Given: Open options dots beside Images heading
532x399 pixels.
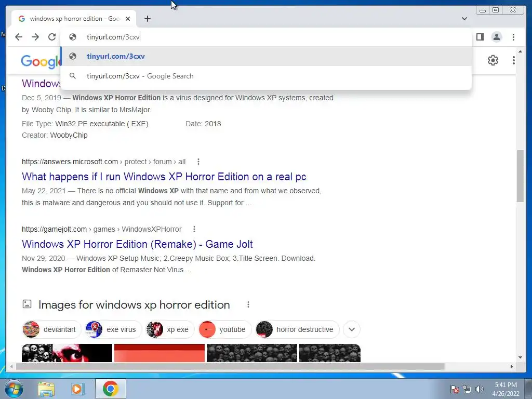Looking at the screenshot, I should [248, 304].
